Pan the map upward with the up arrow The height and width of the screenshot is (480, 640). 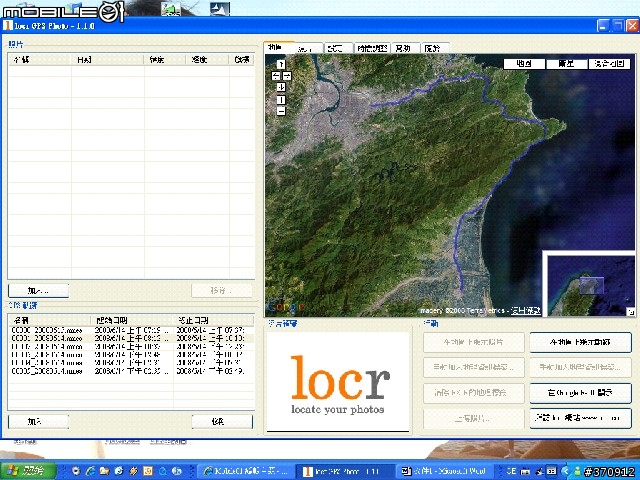pos(281,64)
